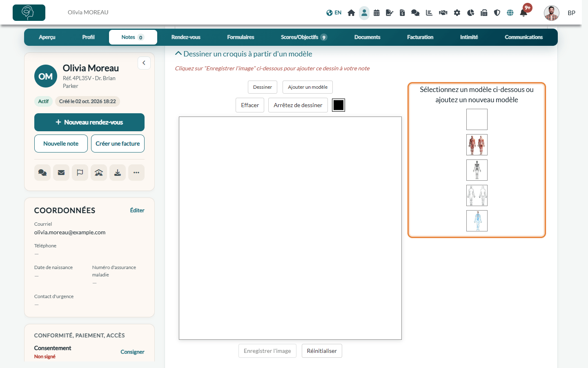Go to the Scores/Objectifs tab
Image resolution: width=588 pixels, height=368 pixels.
coord(304,37)
